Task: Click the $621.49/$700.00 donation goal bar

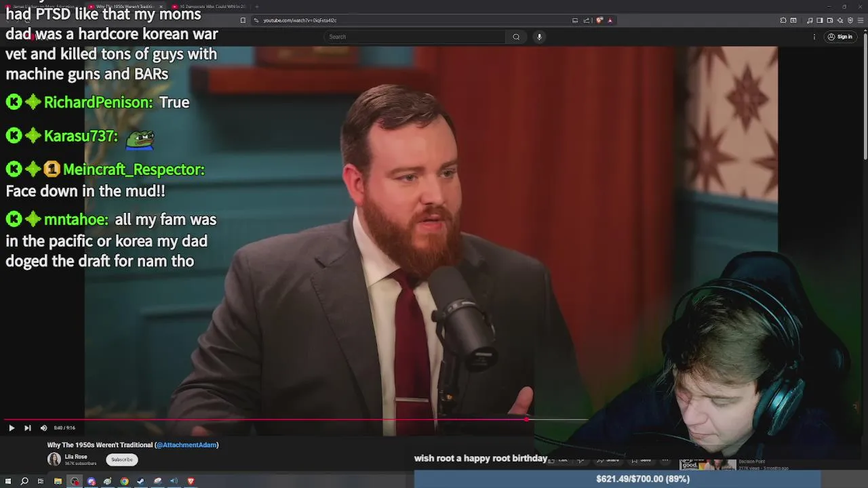Action: click(x=618, y=479)
